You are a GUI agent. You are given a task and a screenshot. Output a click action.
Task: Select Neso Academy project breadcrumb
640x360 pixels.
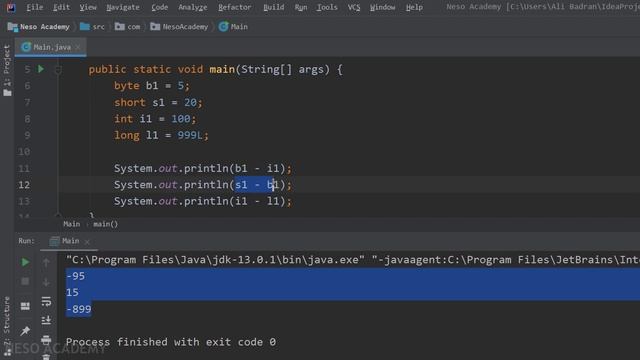39,27
